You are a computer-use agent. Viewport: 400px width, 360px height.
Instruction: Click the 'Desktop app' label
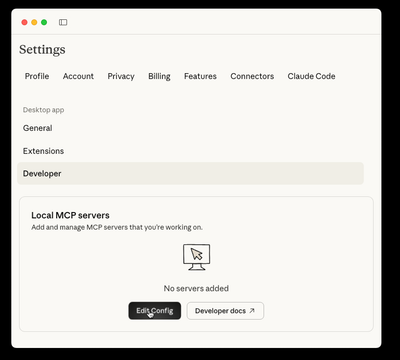(43, 110)
